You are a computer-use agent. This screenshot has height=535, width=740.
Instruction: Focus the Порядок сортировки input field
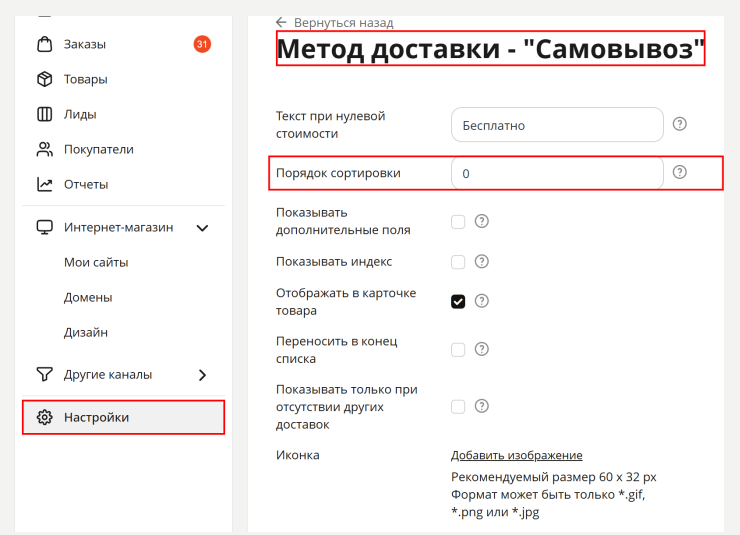(557, 173)
